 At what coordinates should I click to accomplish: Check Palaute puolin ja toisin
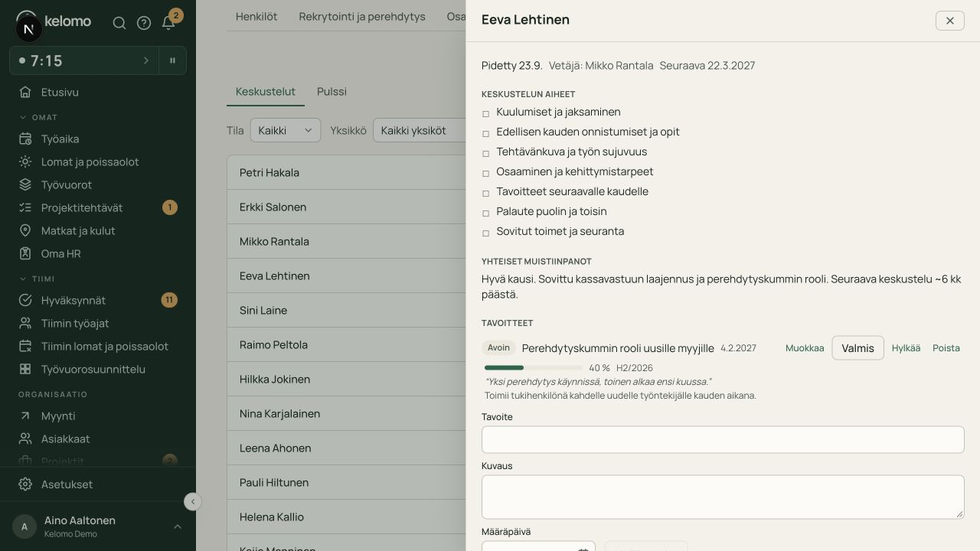pos(485,213)
